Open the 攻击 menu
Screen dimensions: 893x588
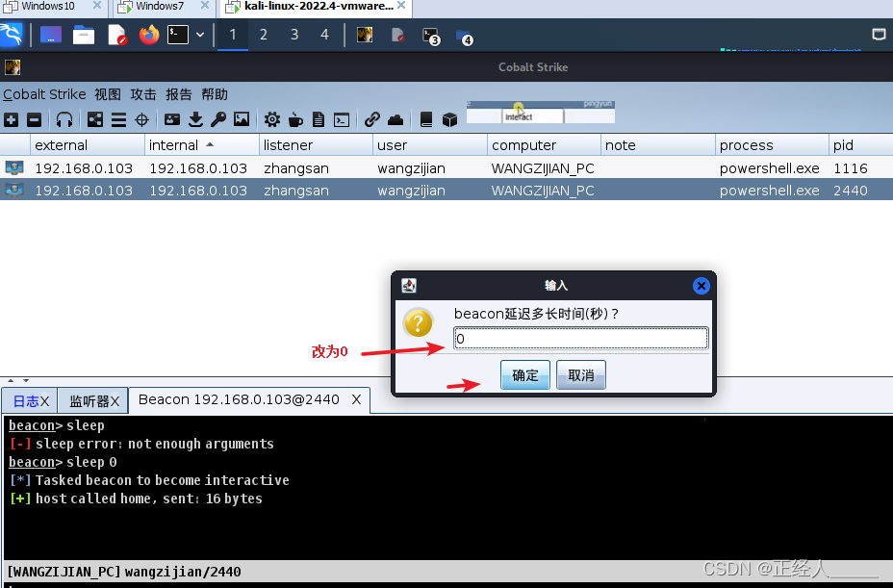coord(143,94)
